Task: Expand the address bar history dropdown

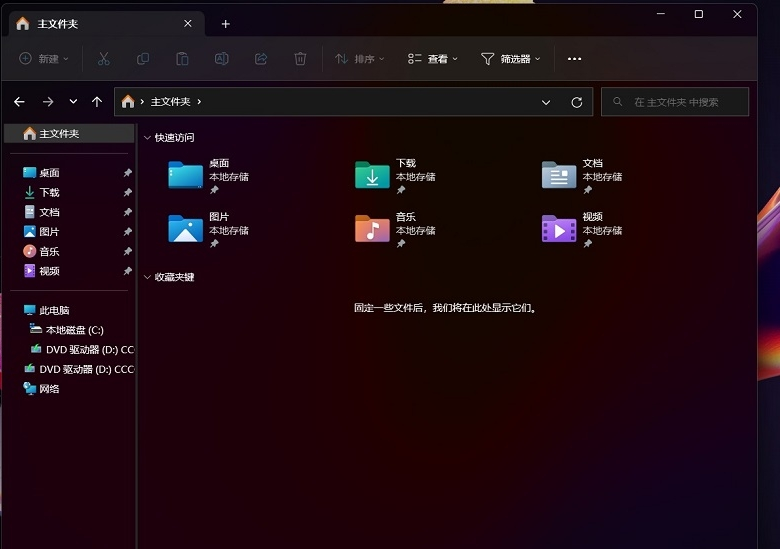Action: (x=546, y=102)
